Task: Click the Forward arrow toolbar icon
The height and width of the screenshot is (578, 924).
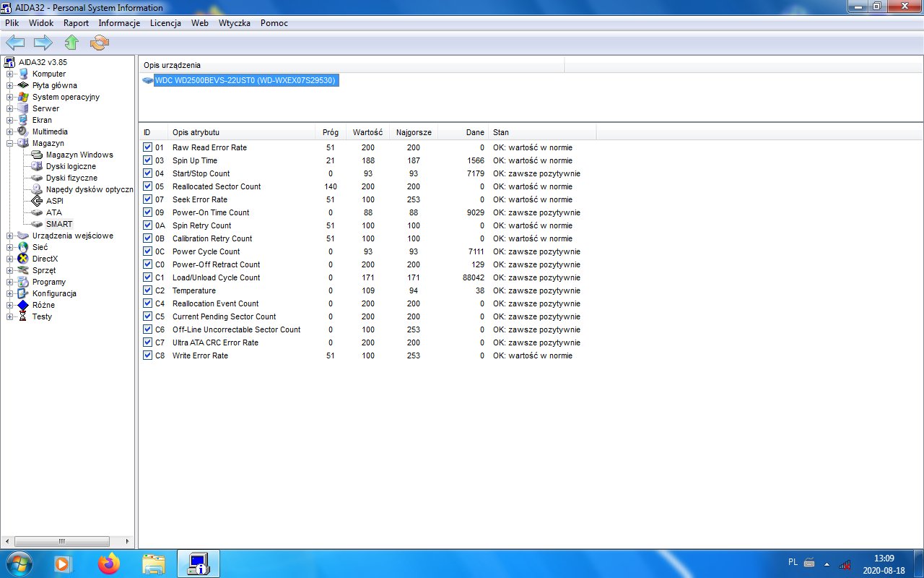Action: pyautogui.click(x=43, y=43)
